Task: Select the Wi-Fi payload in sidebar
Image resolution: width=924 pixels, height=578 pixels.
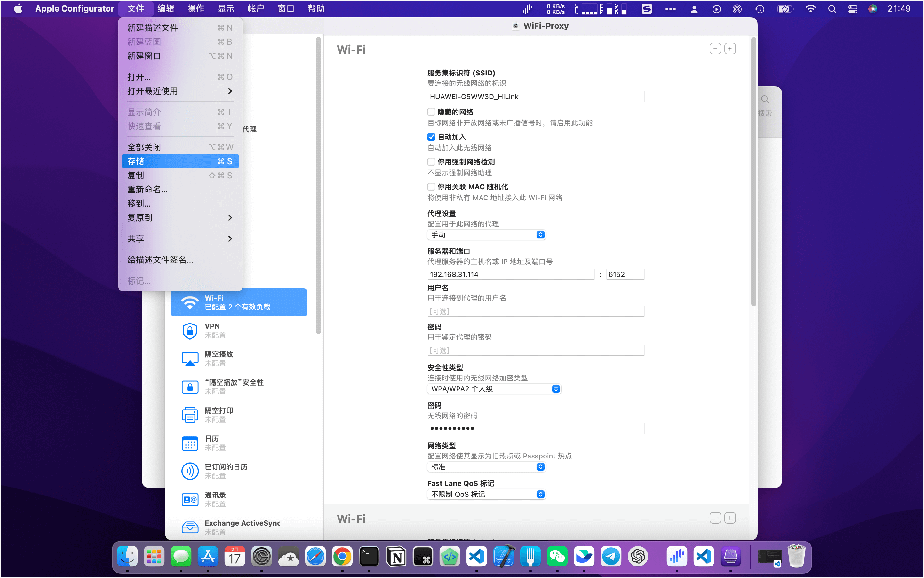Action: tap(239, 302)
